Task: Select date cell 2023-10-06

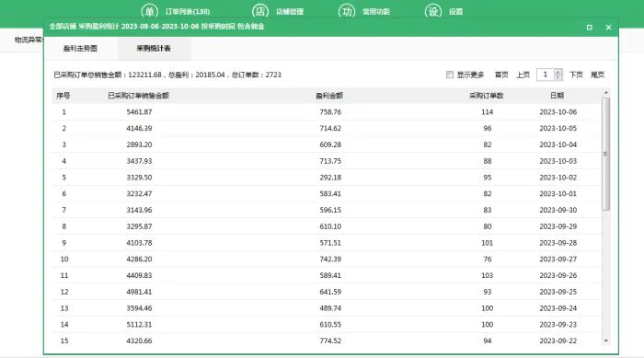Action: (x=558, y=111)
